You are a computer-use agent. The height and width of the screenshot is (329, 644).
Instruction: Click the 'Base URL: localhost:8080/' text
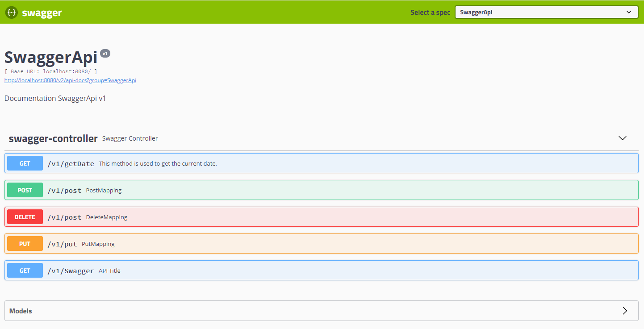(x=51, y=71)
